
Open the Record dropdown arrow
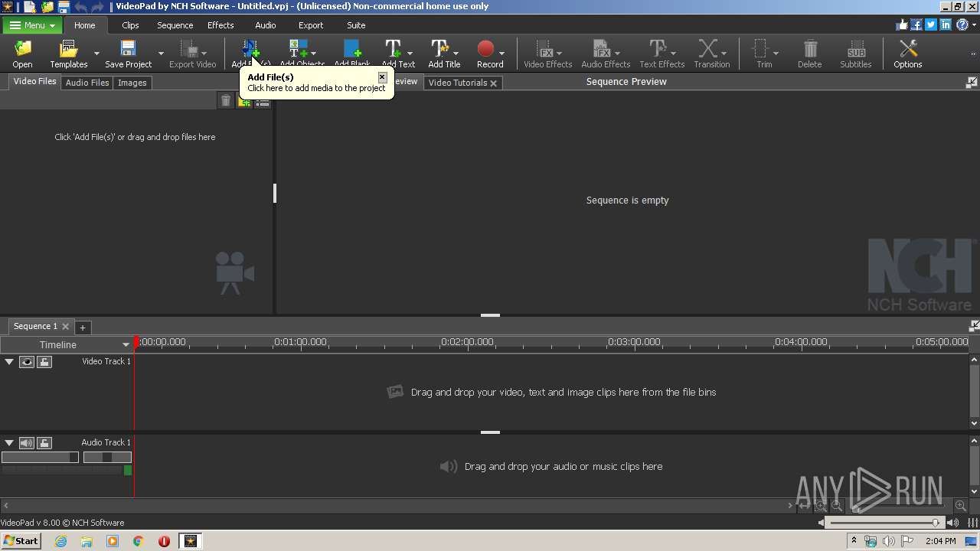tap(501, 54)
